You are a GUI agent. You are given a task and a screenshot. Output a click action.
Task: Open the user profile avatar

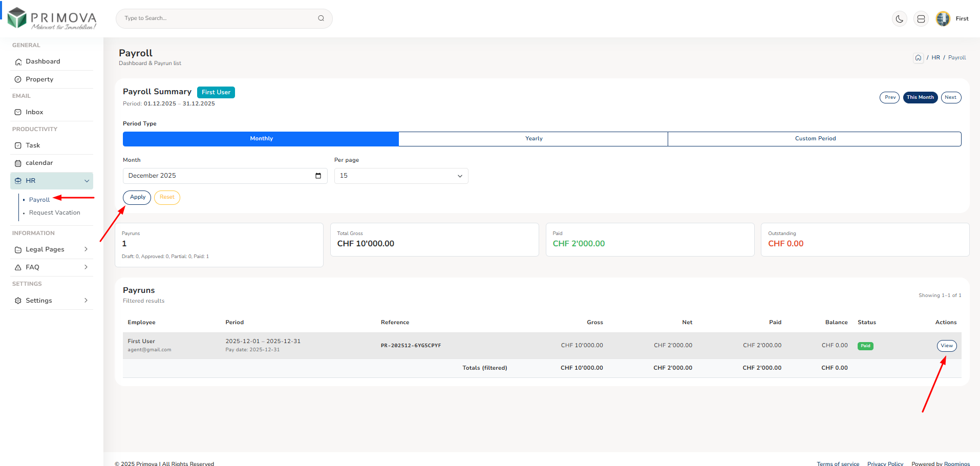943,19
